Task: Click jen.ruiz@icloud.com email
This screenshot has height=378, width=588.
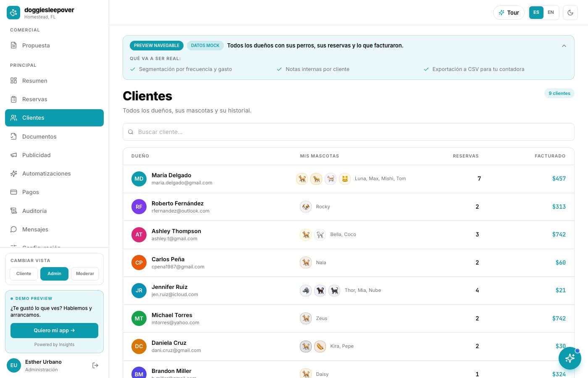Action: click(x=175, y=294)
